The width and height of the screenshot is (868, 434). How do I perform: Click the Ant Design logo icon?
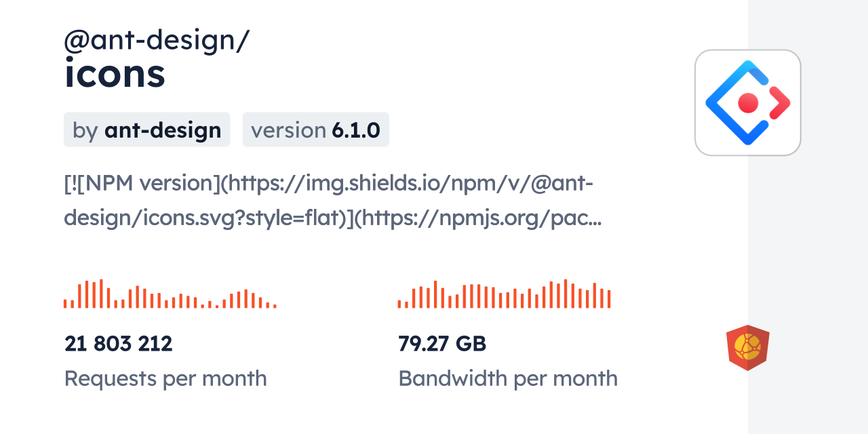747,102
